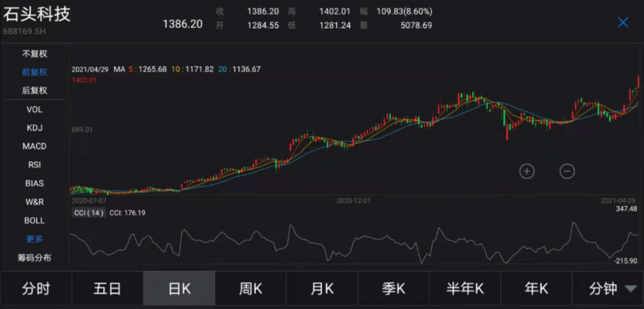
Task: Open 更多 for more indicators
Action: tap(35, 239)
